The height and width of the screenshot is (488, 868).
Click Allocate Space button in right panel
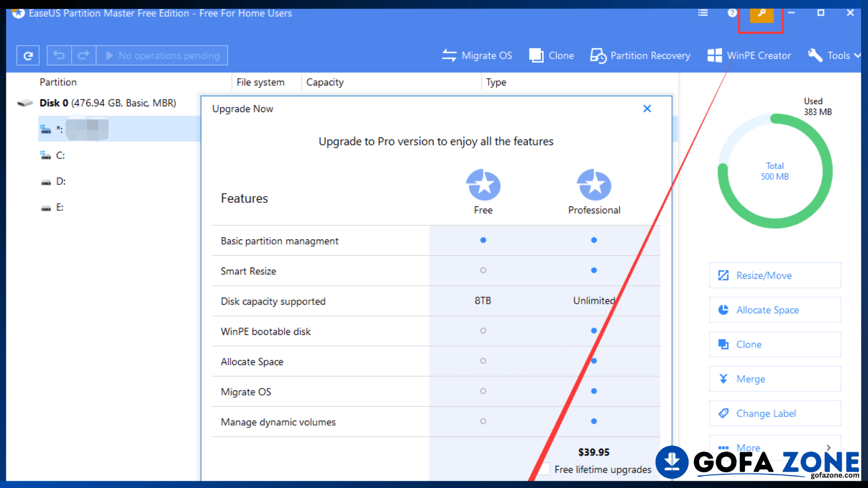(x=775, y=310)
